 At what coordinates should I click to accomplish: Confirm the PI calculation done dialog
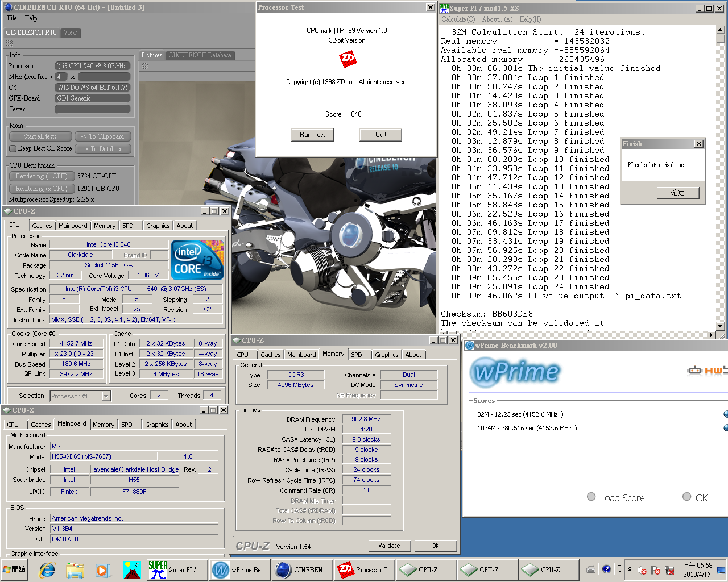pyautogui.click(x=677, y=193)
